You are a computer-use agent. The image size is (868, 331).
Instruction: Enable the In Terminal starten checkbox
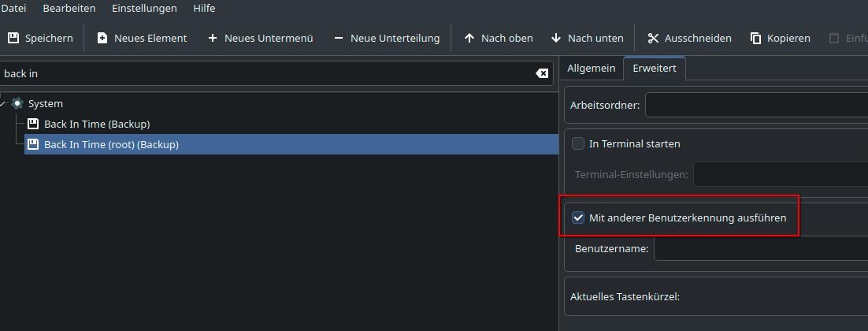578,144
